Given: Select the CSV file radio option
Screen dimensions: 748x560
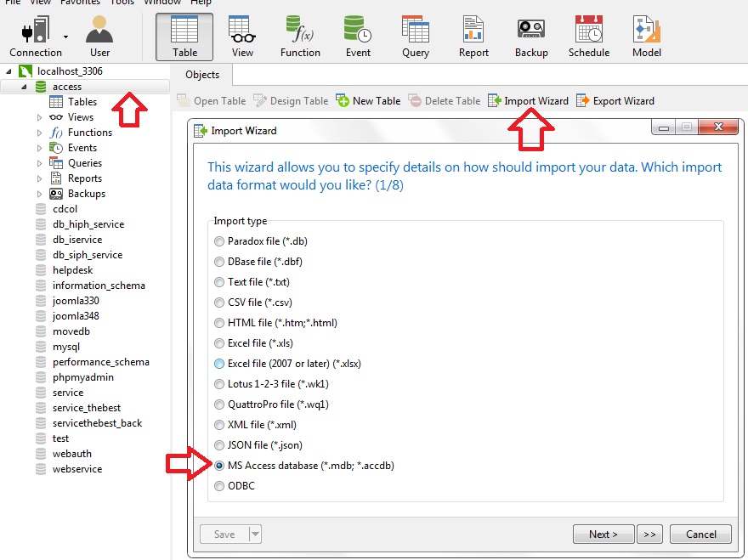Looking at the screenshot, I should coord(220,303).
